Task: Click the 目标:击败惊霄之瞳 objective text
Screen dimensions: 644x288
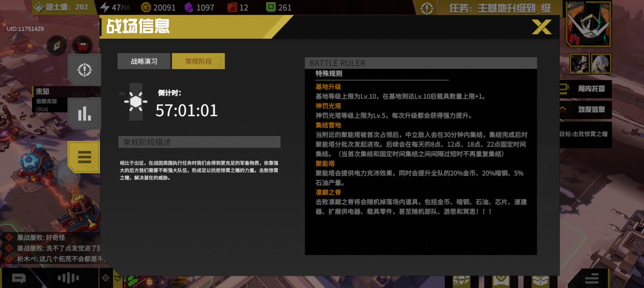Action: point(584,134)
